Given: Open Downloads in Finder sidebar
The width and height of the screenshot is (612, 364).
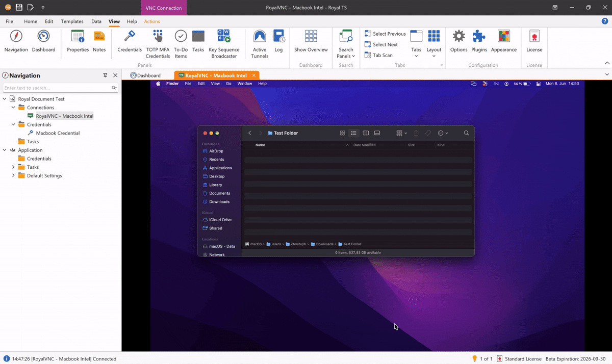Looking at the screenshot, I should [219, 202].
